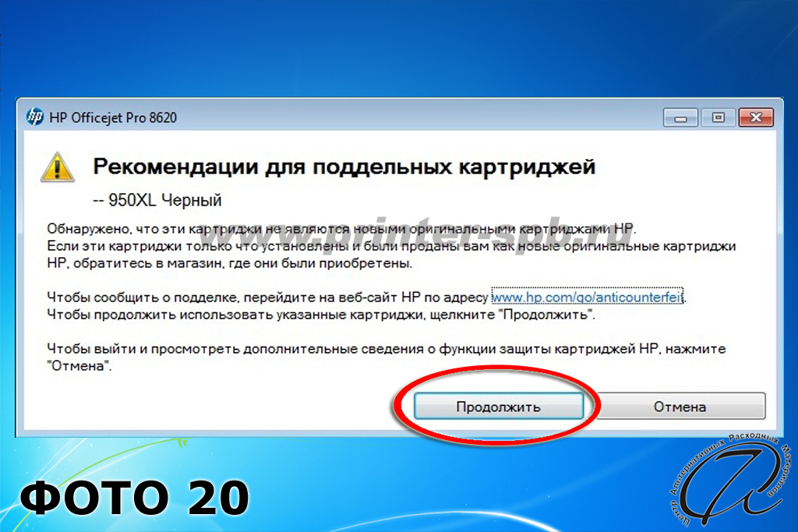
Task: Click the HP logo icon in the title bar
Action: click(35, 117)
